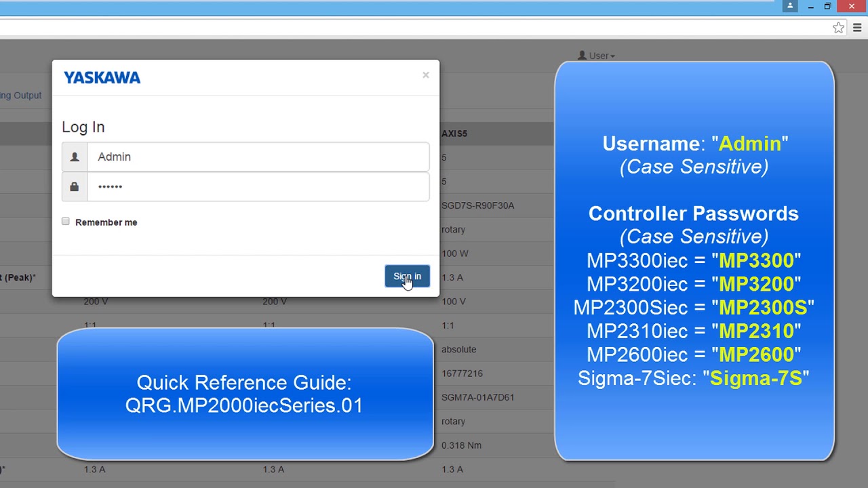This screenshot has height=488, width=868.
Task: Click the SGD7S-R90F30A cell
Action: tap(477, 205)
